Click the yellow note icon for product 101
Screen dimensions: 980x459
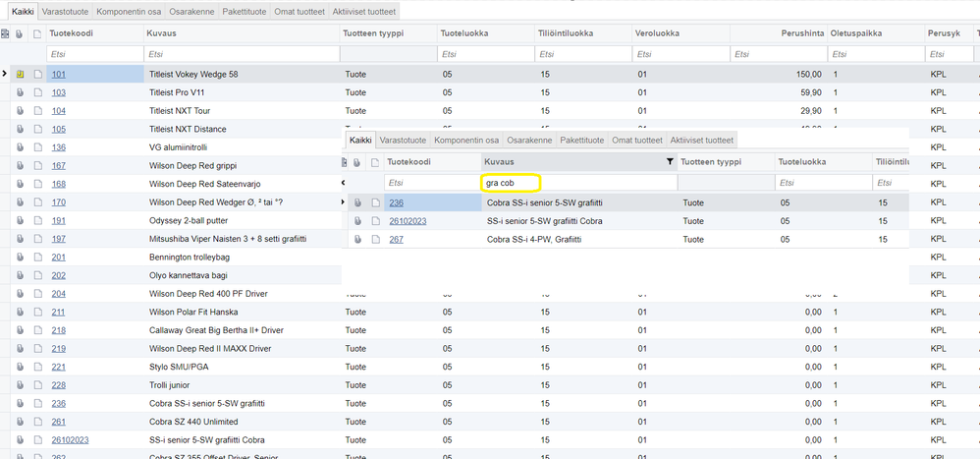20,74
